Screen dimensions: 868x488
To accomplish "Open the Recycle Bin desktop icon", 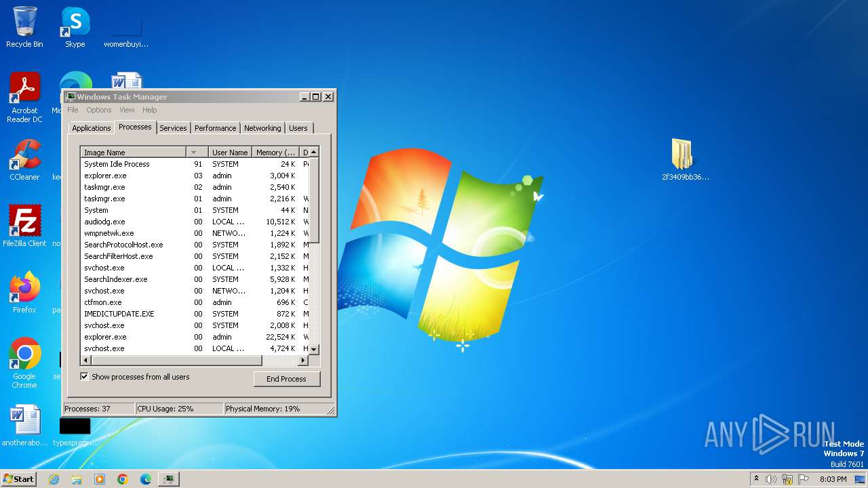I will click(24, 27).
